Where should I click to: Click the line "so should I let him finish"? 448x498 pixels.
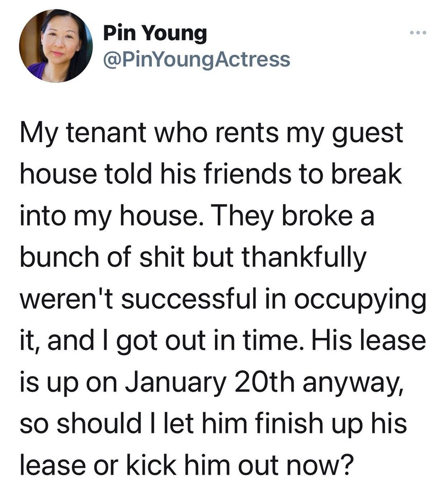(213, 423)
